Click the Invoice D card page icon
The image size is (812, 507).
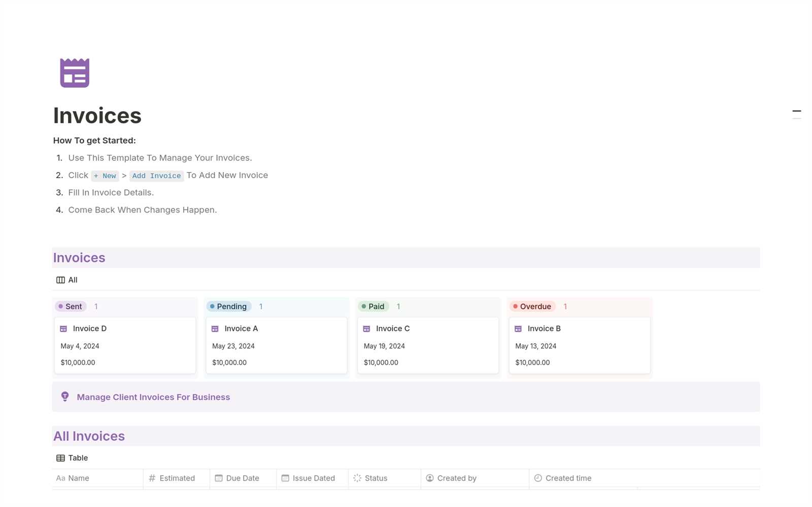click(x=63, y=329)
